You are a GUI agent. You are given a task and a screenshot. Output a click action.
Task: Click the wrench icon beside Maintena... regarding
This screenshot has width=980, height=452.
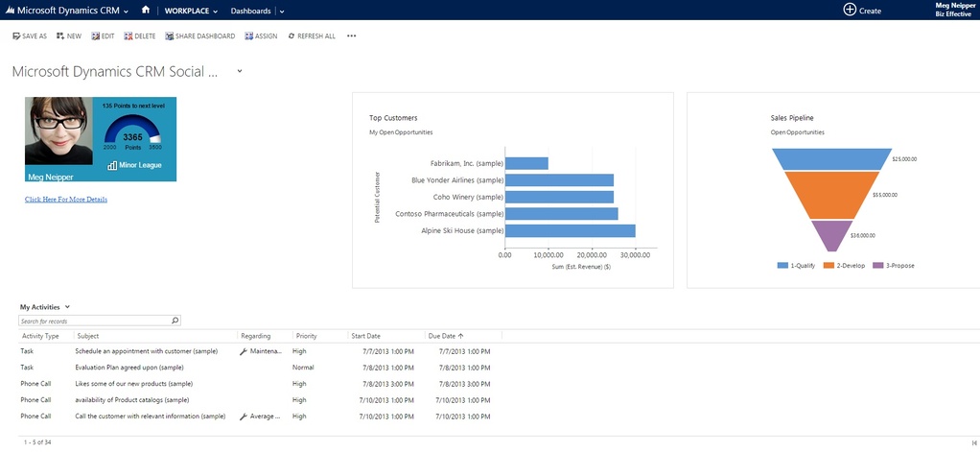pos(244,352)
